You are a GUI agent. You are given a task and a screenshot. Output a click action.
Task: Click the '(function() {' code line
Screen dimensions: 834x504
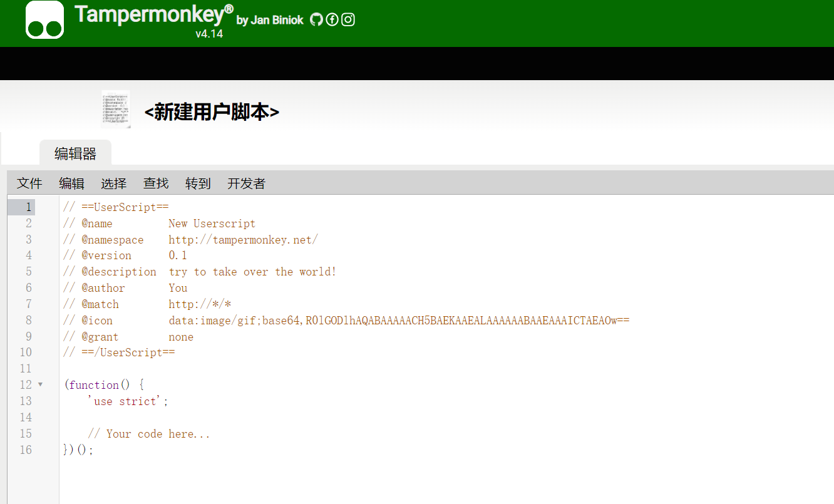tap(104, 385)
